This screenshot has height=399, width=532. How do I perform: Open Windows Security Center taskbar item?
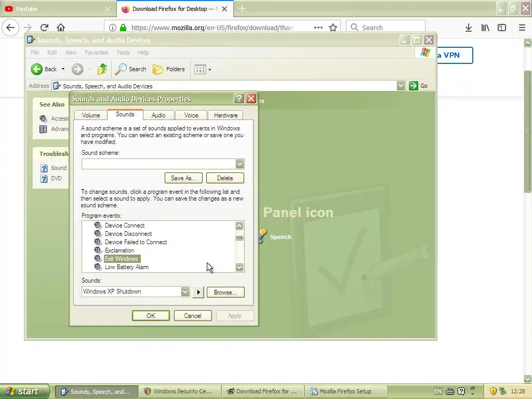(x=179, y=392)
